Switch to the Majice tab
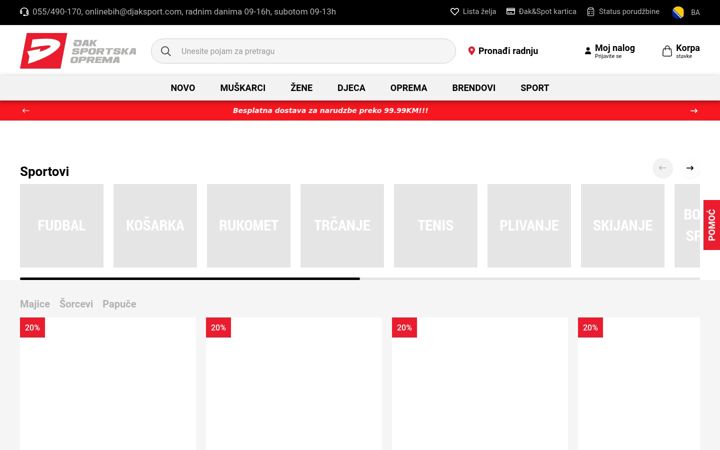 (x=35, y=304)
